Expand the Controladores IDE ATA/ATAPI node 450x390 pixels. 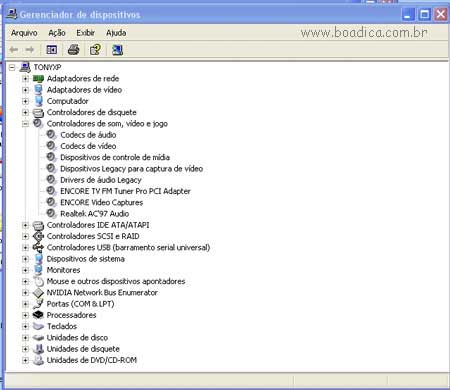(x=25, y=225)
